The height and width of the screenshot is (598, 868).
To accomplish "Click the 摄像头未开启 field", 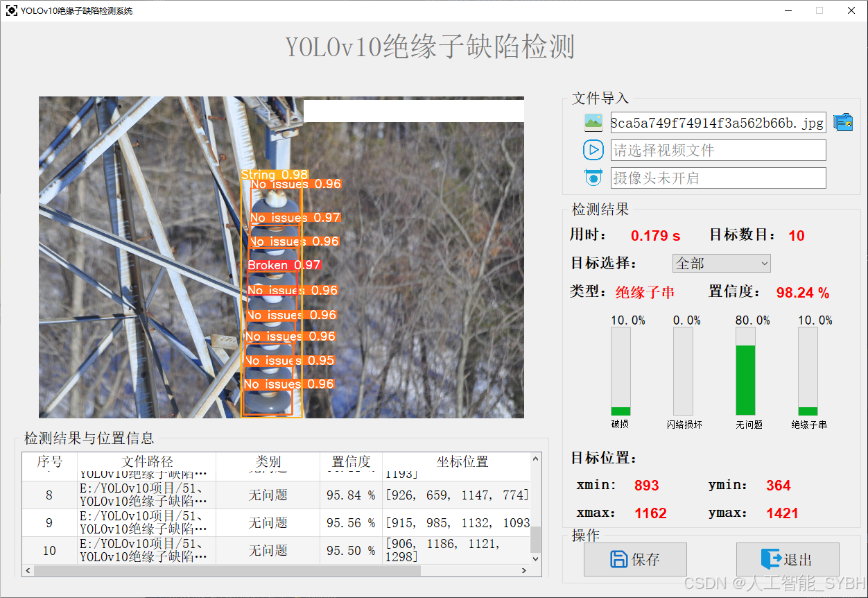I will pyautogui.click(x=718, y=178).
